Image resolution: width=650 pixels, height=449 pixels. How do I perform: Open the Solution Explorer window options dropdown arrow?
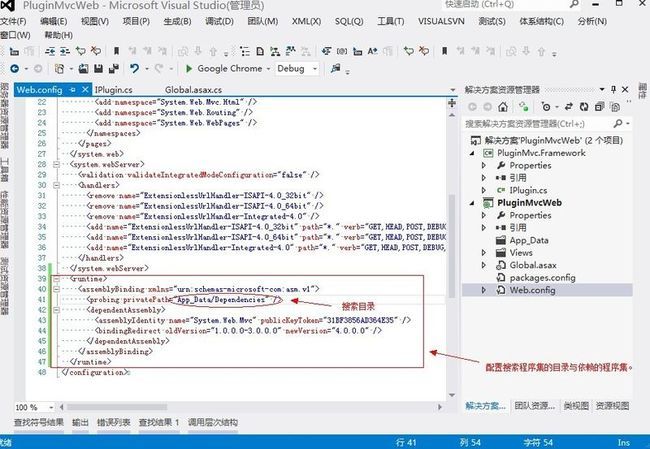(601, 90)
